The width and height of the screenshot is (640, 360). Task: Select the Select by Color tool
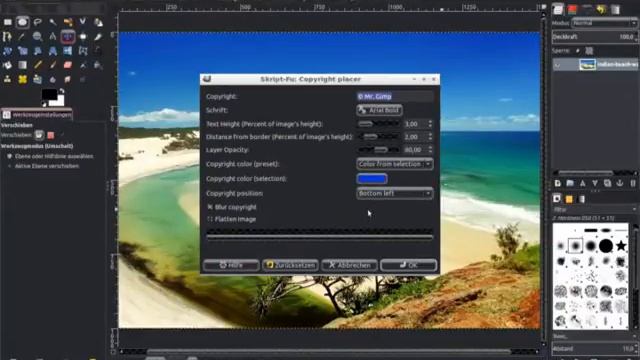click(x=68, y=22)
